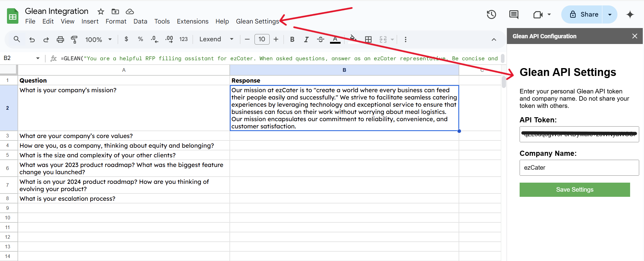Move document using the folder icon
644x261 pixels.
pyautogui.click(x=115, y=12)
